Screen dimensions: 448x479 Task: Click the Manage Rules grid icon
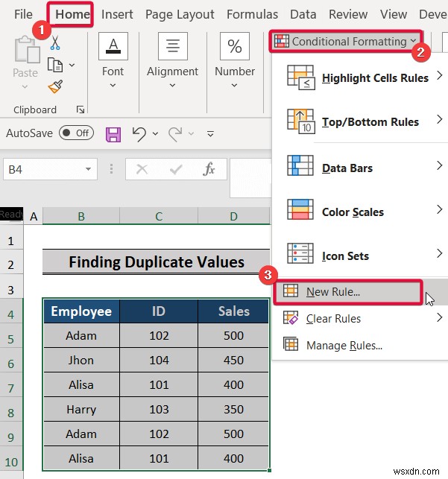[x=291, y=345]
